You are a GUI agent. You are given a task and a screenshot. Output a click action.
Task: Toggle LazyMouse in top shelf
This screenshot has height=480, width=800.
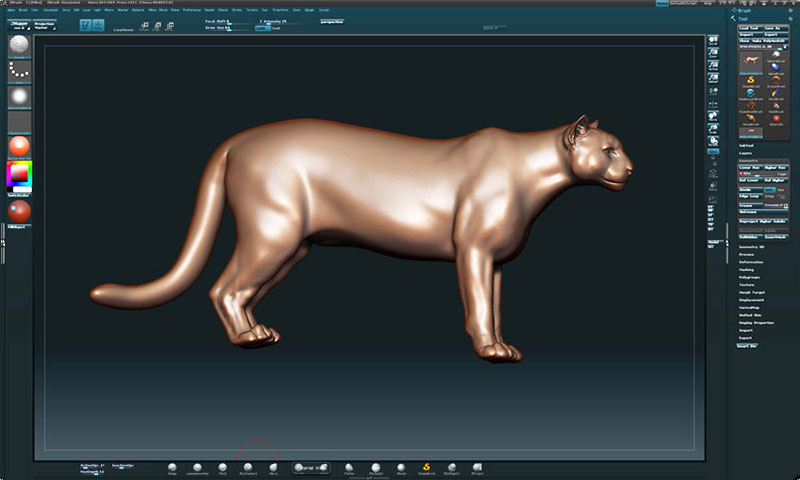click(x=123, y=30)
